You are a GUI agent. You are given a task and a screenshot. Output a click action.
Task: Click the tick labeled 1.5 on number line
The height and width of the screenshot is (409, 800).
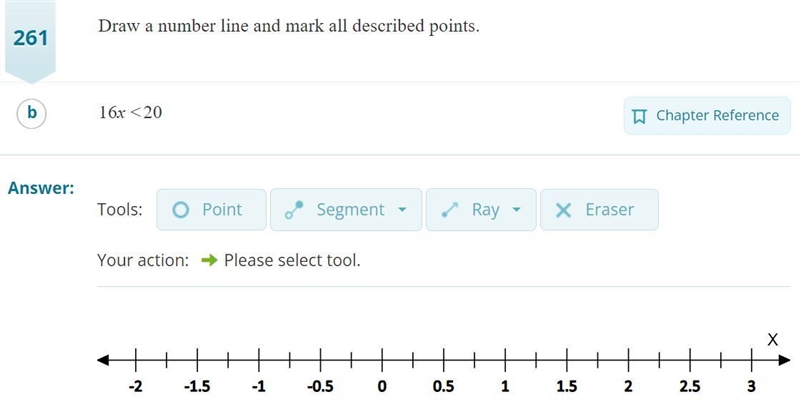click(567, 360)
